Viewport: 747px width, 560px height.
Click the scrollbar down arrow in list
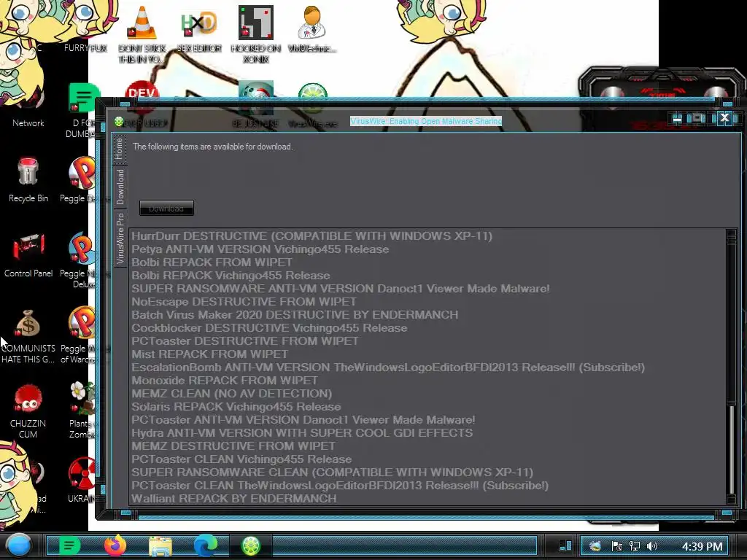pyautogui.click(x=731, y=499)
